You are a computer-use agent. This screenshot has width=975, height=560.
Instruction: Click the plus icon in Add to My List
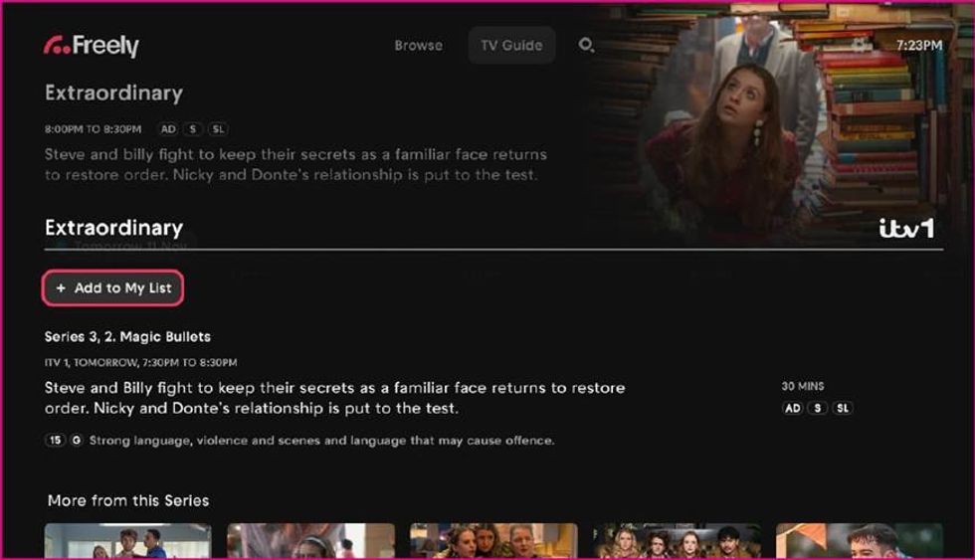point(61,287)
